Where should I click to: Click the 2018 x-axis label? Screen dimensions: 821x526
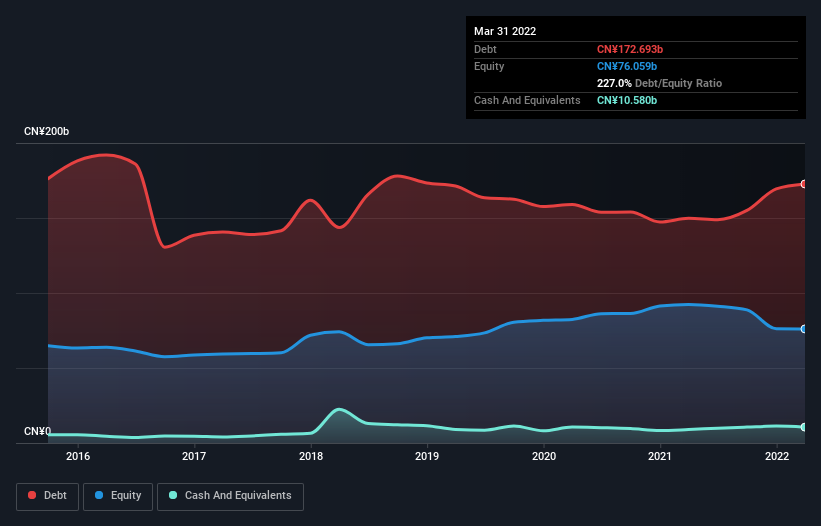[x=311, y=456]
